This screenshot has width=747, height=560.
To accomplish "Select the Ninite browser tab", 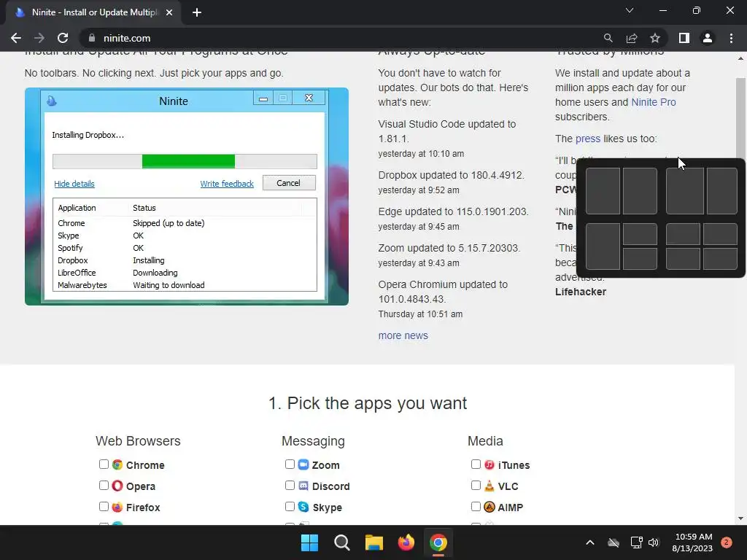I will [93, 12].
